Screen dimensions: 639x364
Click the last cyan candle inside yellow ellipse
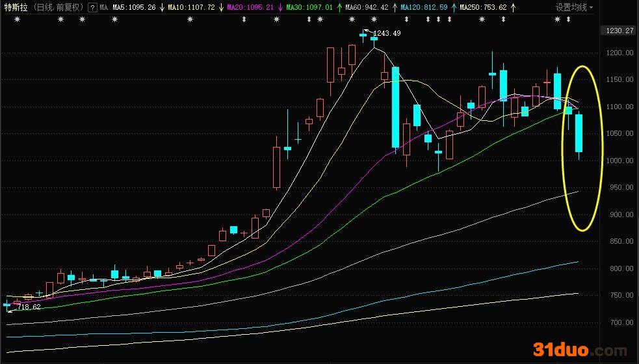pos(579,133)
